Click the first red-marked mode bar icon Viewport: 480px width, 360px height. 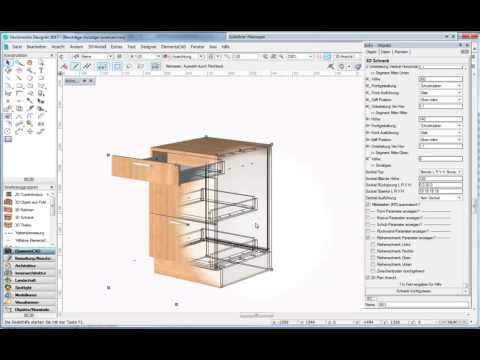tap(64, 67)
